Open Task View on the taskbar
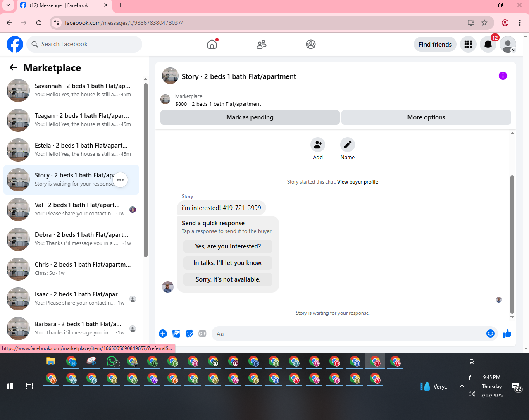 [30, 386]
